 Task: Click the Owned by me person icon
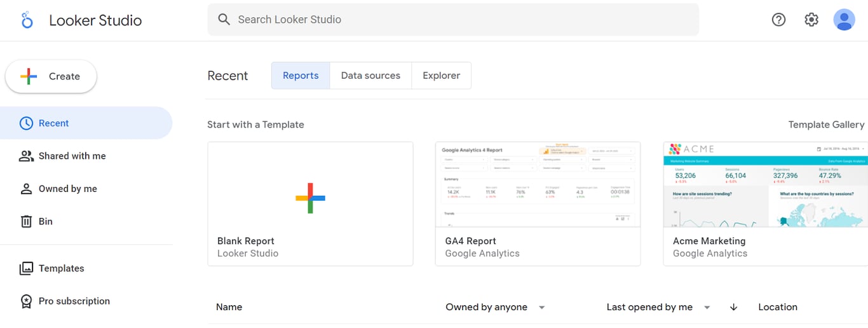pos(26,189)
